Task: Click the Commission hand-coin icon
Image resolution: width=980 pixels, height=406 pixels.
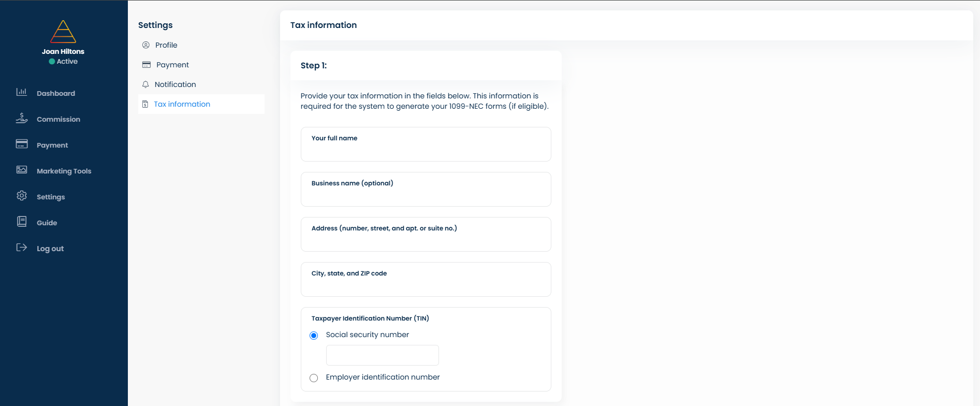Action: (21, 118)
